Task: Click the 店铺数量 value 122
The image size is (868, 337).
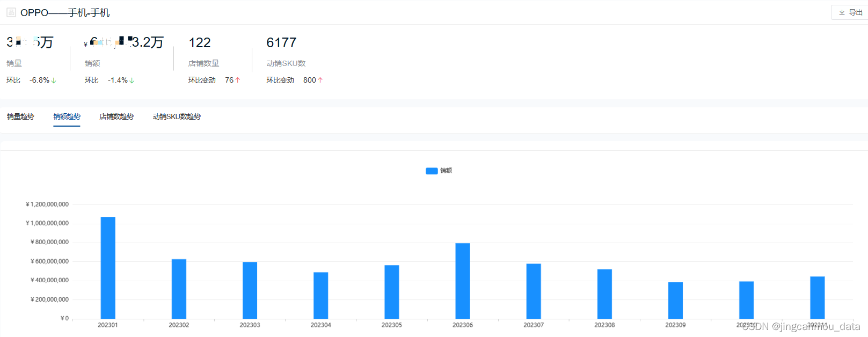Action: (x=200, y=42)
